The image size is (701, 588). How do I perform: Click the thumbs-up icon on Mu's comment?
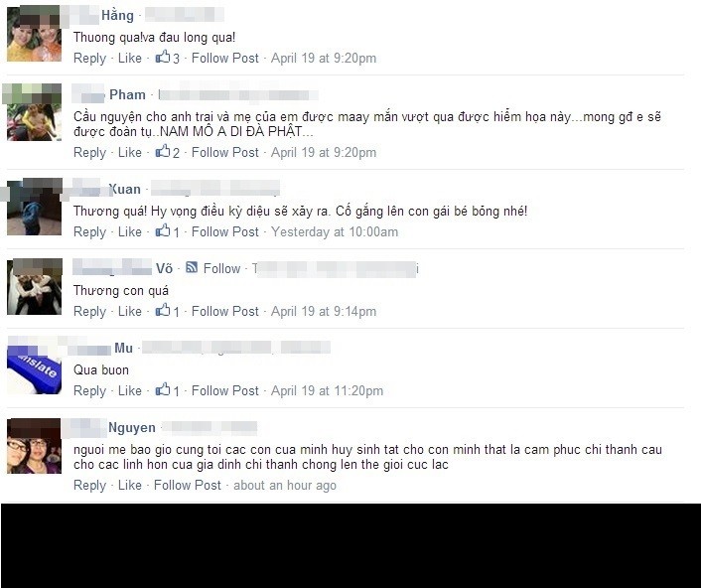(x=163, y=390)
